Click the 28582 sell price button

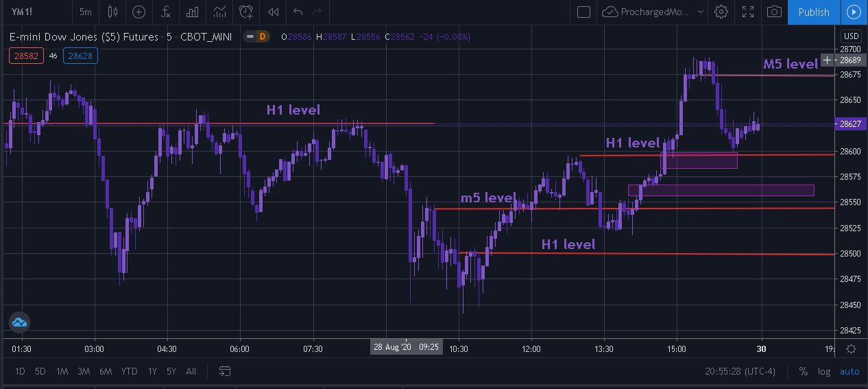[x=26, y=56]
